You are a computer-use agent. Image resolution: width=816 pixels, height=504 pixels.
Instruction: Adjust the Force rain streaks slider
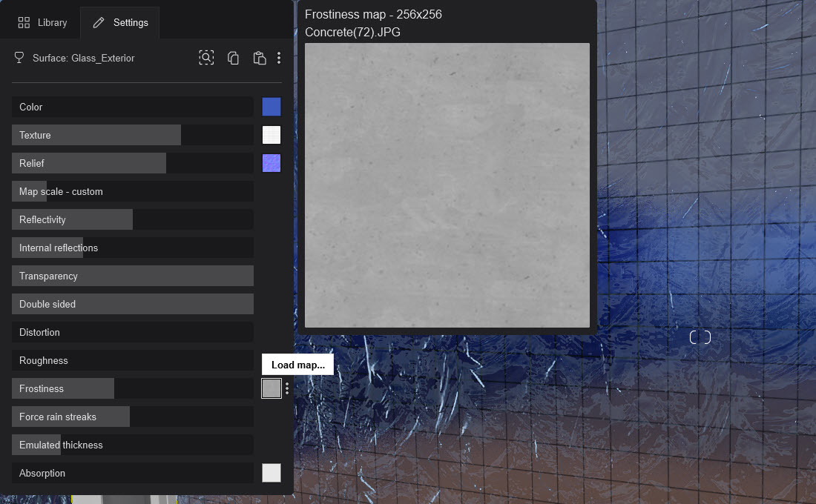click(x=133, y=417)
